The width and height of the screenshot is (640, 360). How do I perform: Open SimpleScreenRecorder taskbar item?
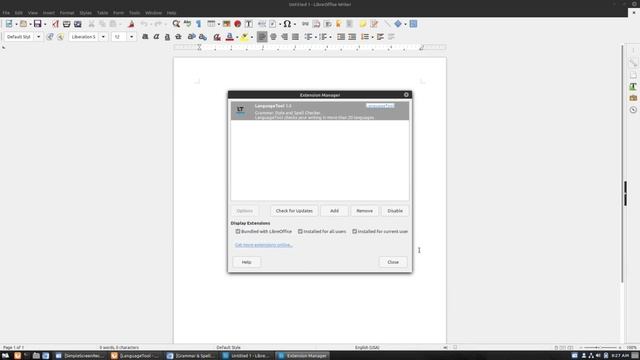[x=80, y=356]
